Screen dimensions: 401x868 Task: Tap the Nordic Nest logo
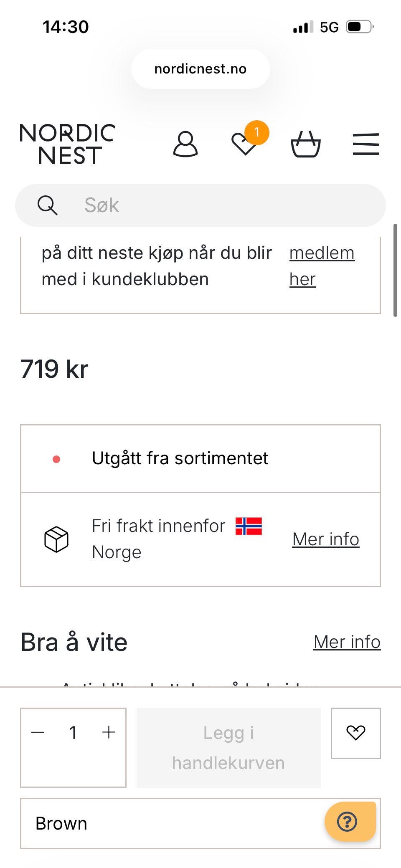click(x=67, y=144)
